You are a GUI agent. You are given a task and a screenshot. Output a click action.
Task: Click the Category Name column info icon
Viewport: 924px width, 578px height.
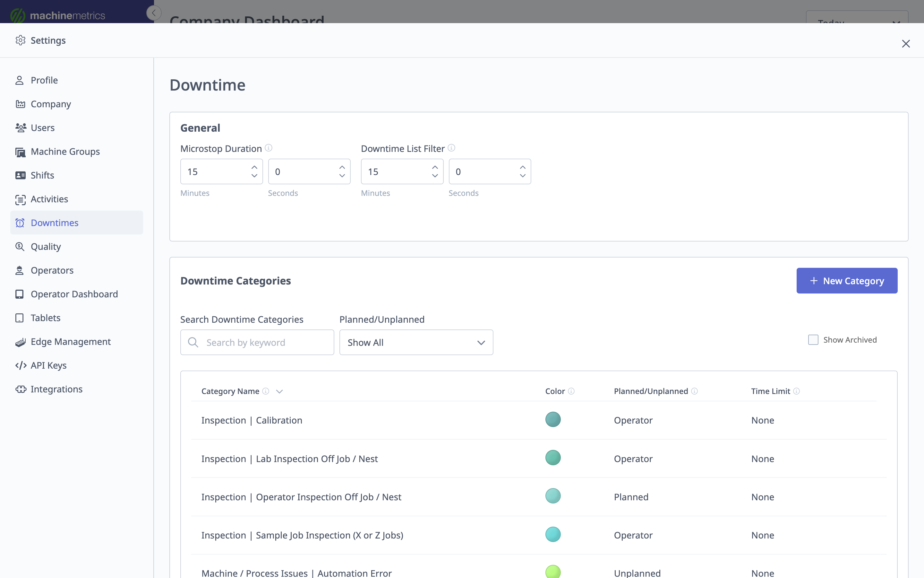coord(266,391)
